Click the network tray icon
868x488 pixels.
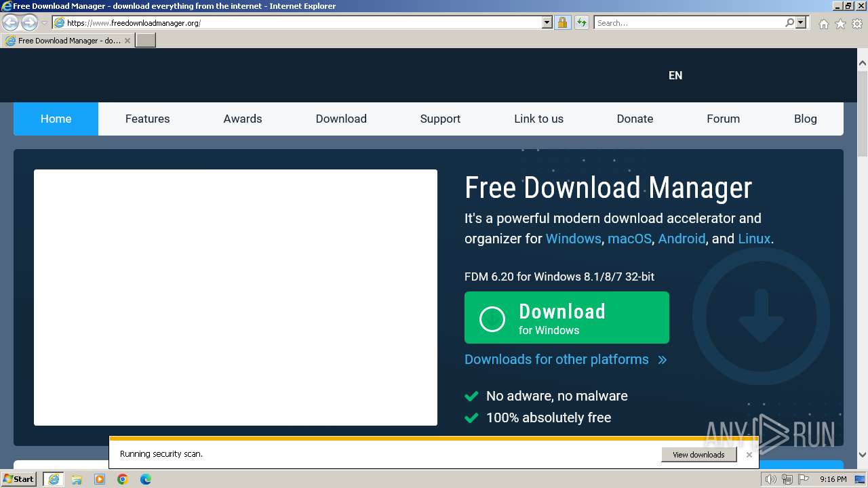coord(787,479)
